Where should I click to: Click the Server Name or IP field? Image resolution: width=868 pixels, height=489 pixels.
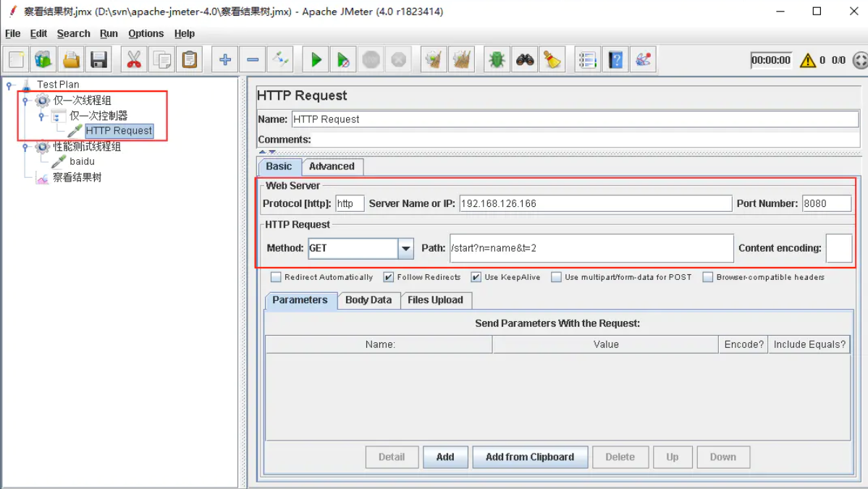pos(596,203)
